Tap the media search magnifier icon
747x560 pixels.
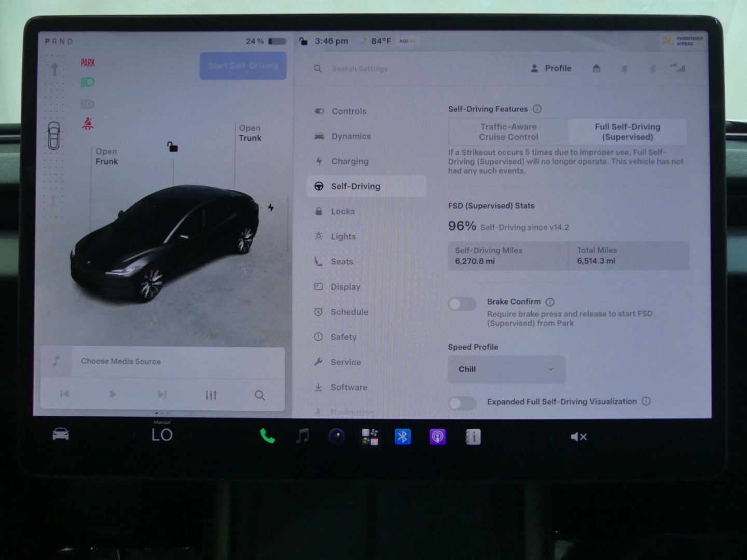(x=260, y=396)
